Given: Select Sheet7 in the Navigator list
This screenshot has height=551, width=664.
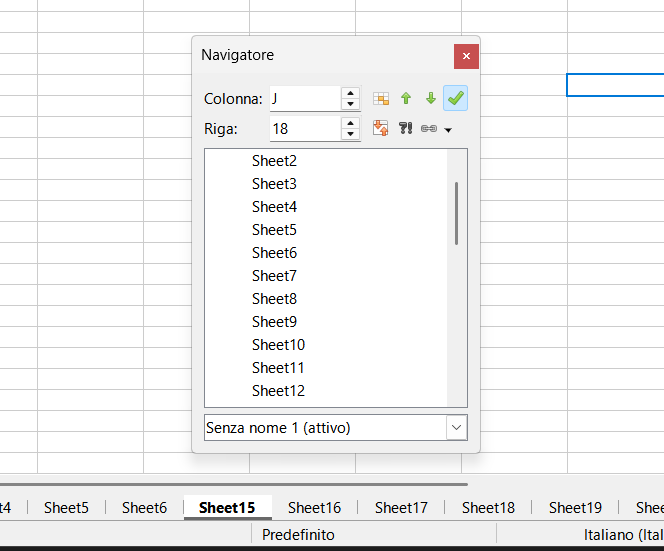Looking at the screenshot, I should (x=274, y=275).
